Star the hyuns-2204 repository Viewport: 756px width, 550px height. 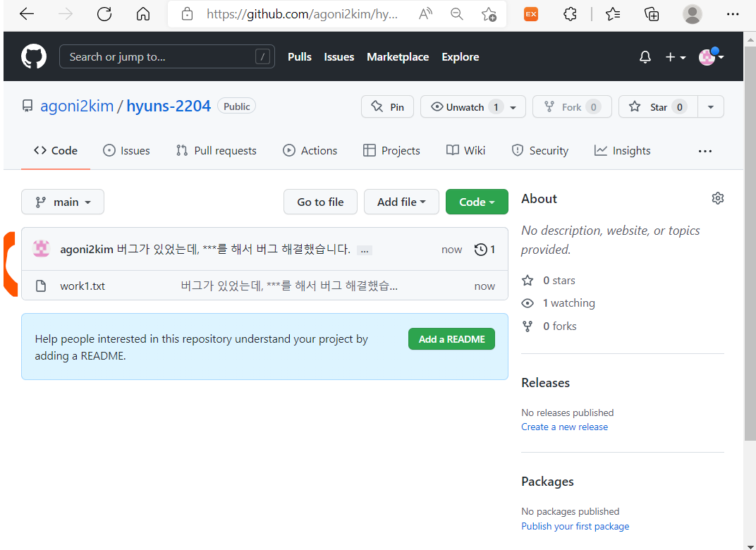coord(658,106)
